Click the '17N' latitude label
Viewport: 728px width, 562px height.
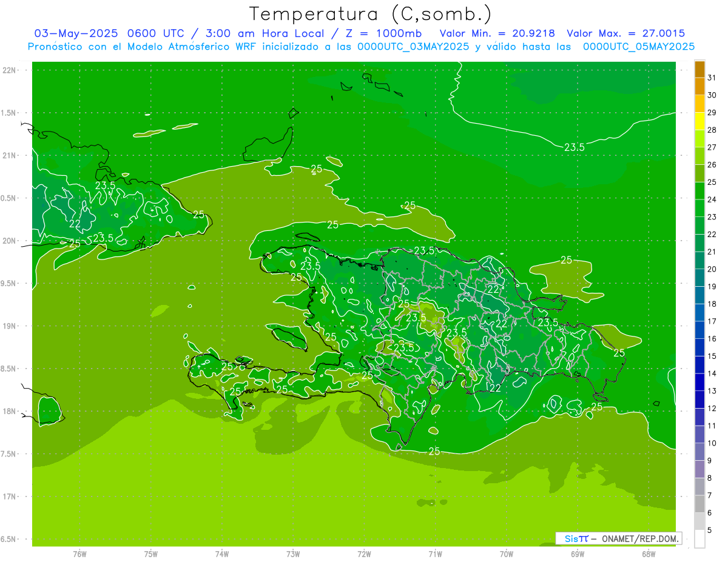coord(10,497)
